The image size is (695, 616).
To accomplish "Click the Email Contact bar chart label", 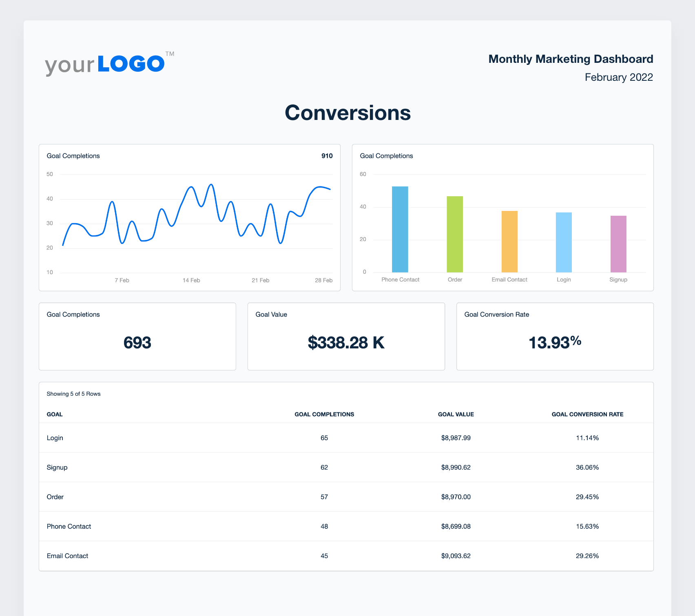I will [x=509, y=280].
